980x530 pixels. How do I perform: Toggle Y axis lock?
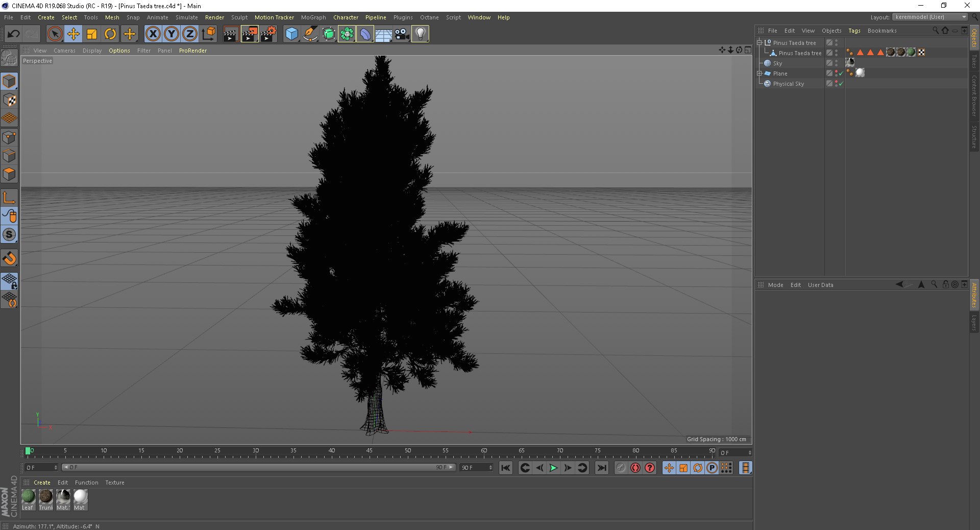(x=171, y=34)
